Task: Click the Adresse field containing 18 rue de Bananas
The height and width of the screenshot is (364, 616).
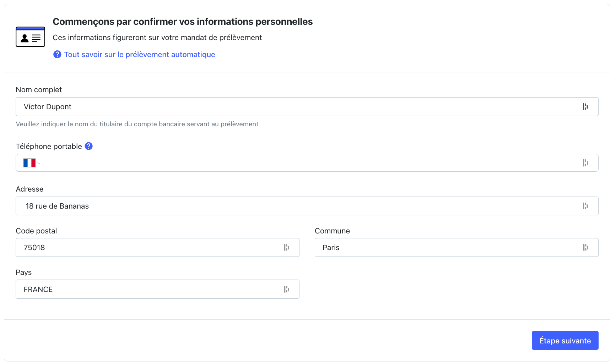Action: coord(284,206)
